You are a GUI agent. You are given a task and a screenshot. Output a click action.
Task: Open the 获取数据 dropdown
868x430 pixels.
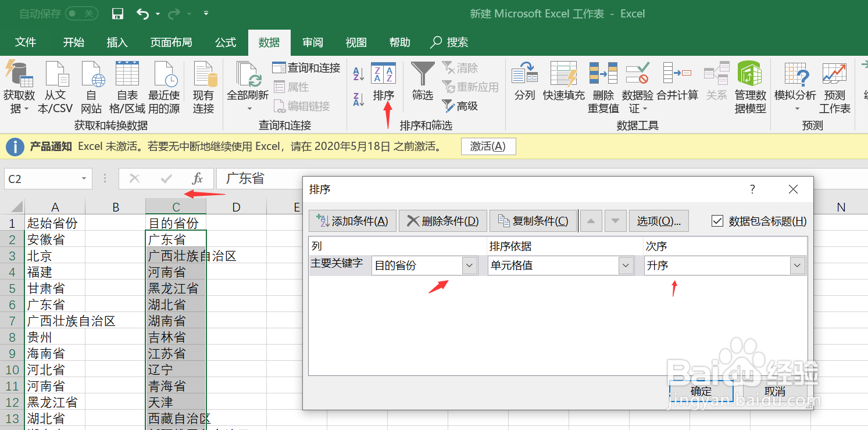[19, 87]
